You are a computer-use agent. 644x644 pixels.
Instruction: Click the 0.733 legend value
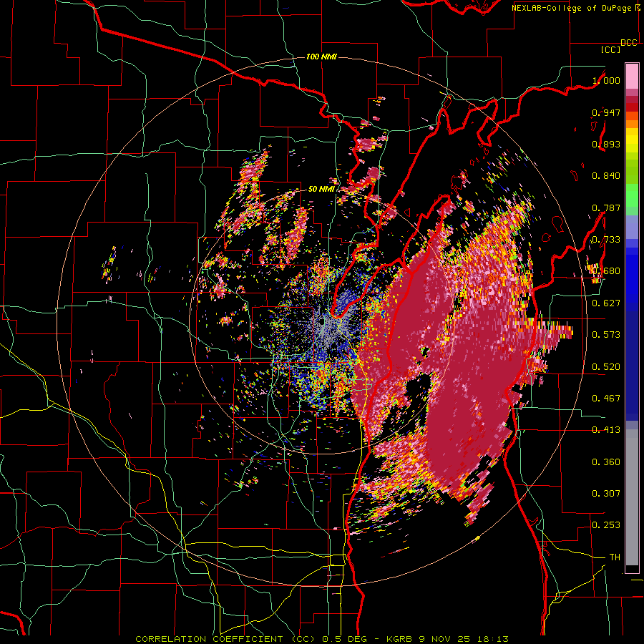point(606,240)
